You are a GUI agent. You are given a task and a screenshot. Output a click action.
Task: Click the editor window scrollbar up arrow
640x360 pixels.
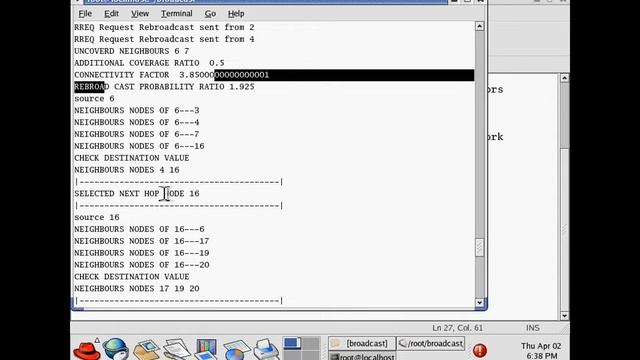click(564, 78)
